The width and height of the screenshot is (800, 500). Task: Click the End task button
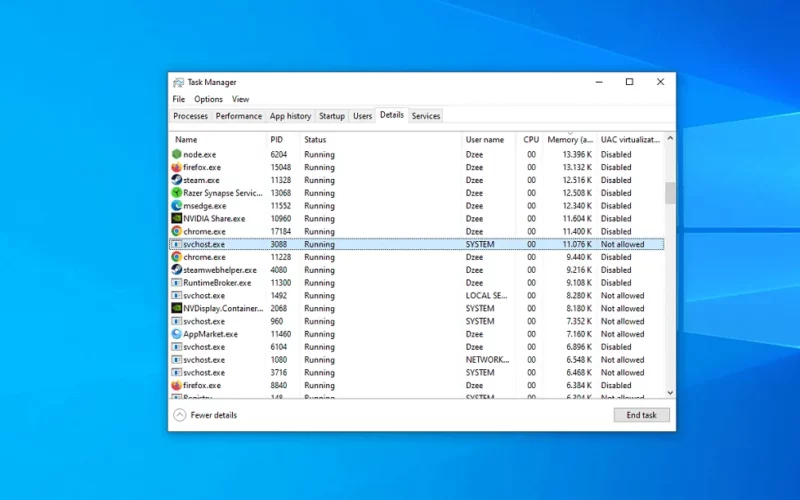pos(641,415)
